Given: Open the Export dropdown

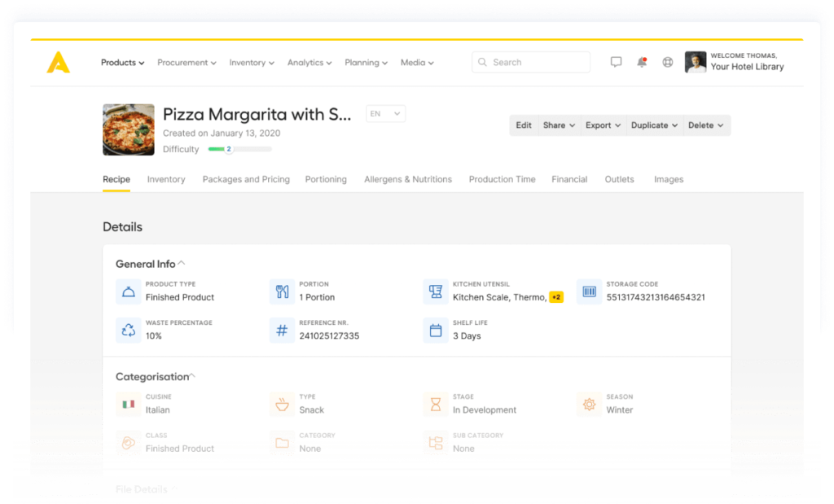Looking at the screenshot, I should (603, 125).
